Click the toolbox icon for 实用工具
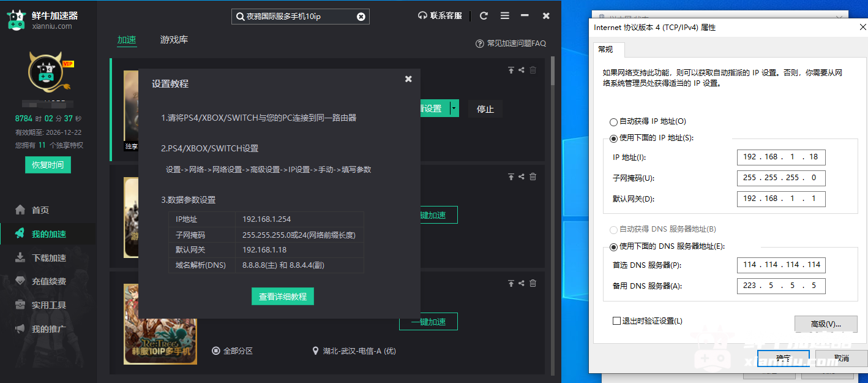The height and width of the screenshot is (383, 868). coord(20,305)
